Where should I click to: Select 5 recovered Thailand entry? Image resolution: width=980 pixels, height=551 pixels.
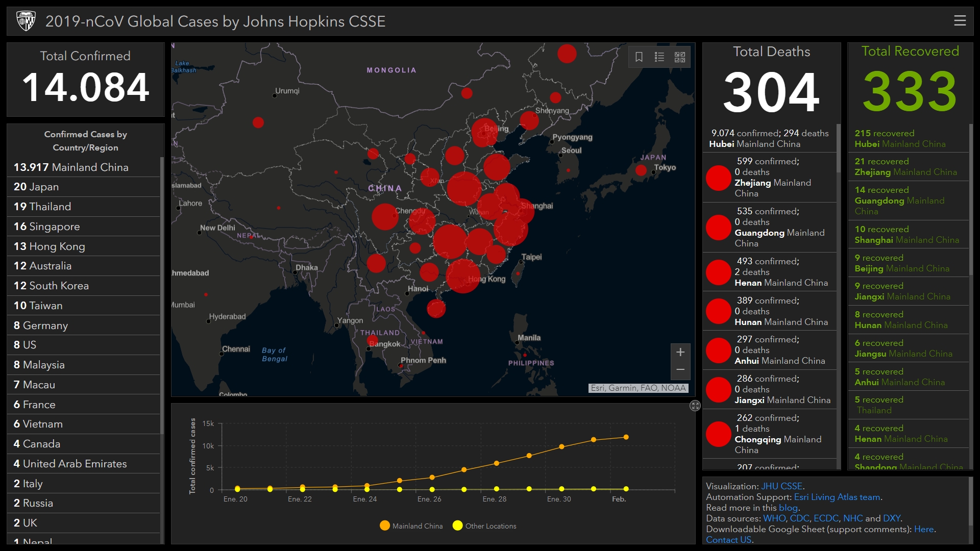pyautogui.click(x=908, y=405)
